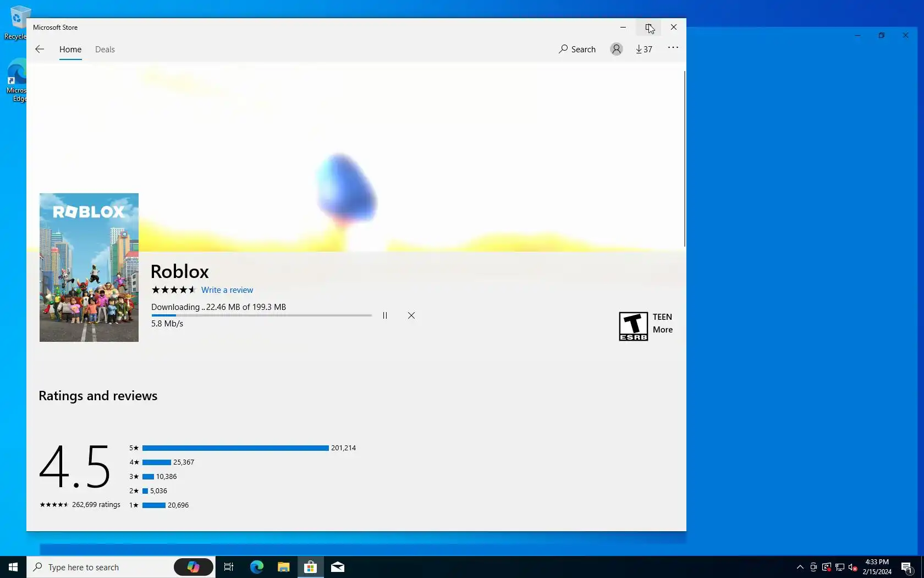924x578 pixels.
Task: Minimize the Microsoft Store window
Action: click(x=623, y=27)
